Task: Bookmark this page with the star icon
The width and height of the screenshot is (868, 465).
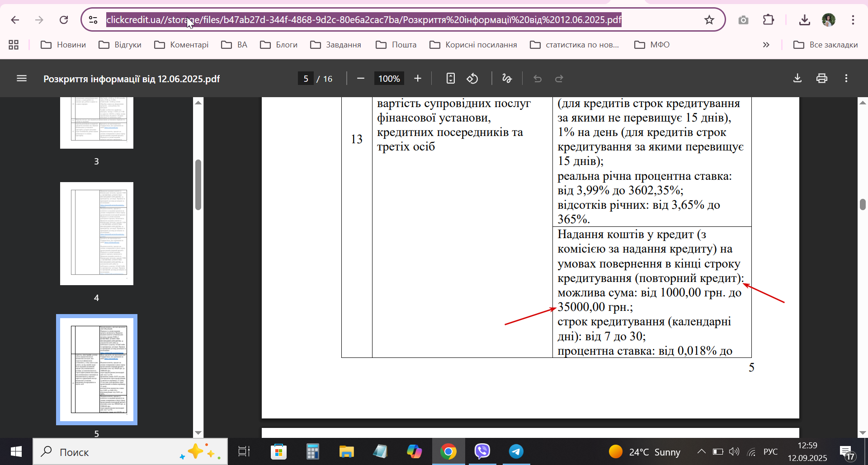Action: coord(709,20)
